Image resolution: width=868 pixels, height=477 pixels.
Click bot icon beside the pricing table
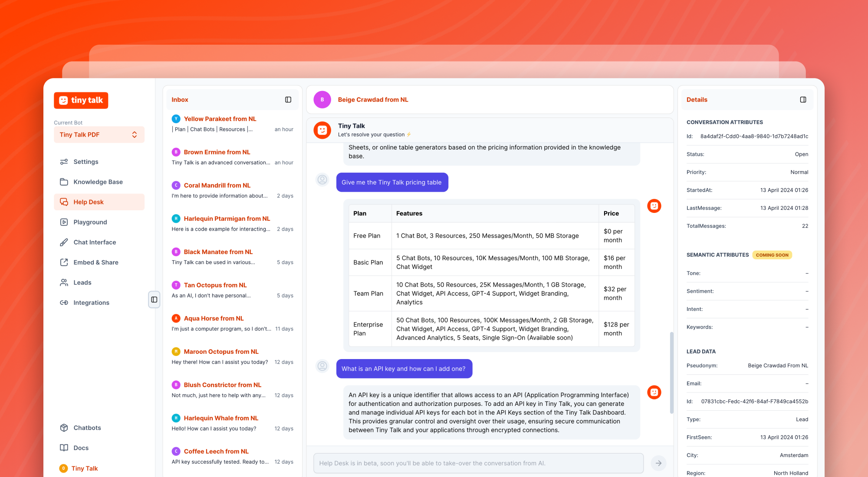point(654,206)
